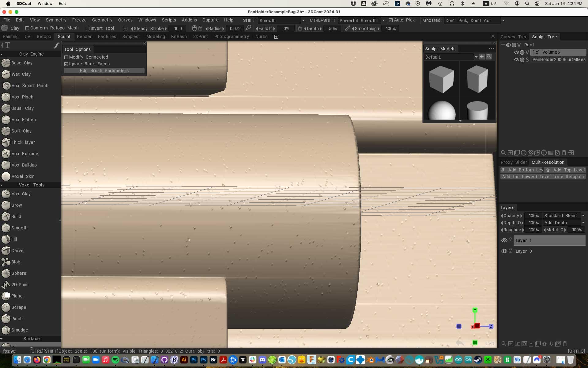
Task: Open the Geometry menu
Action: [x=102, y=20]
